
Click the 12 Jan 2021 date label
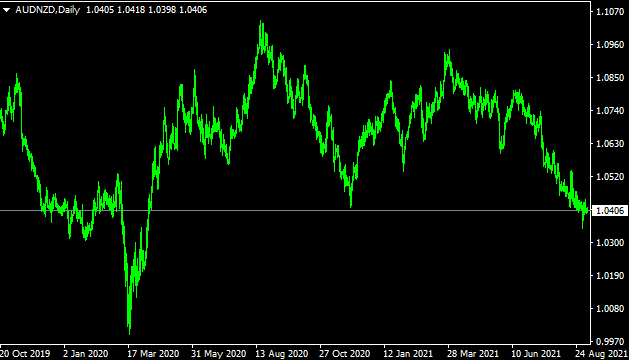(408, 354)
